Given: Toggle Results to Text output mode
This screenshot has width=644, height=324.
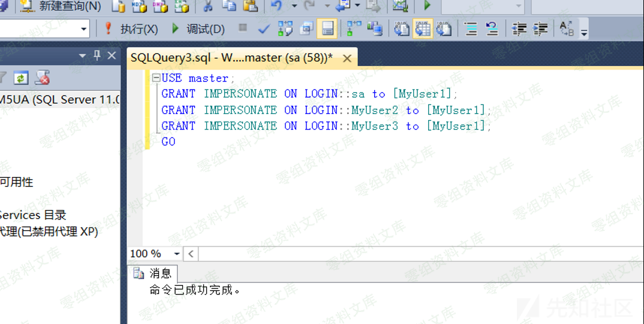Looking at the screenshot, I should pos(402,29).
